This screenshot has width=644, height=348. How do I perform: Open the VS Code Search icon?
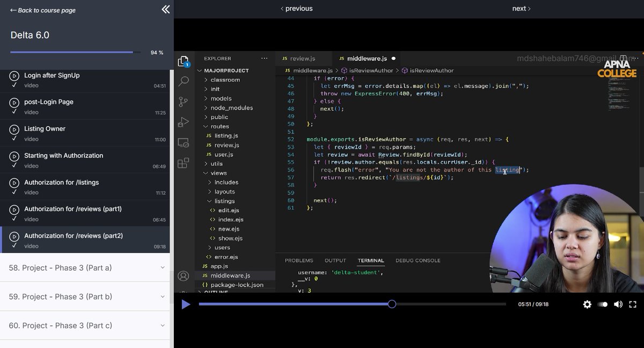(x=184, y=81)
